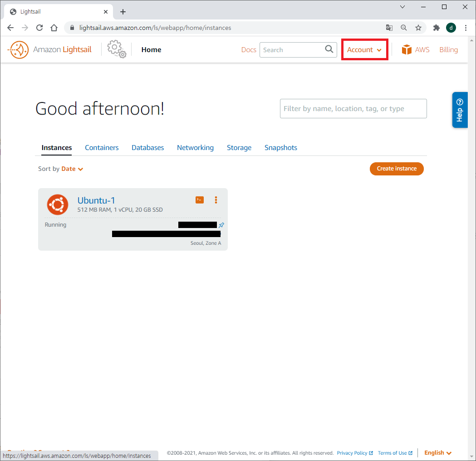Open the browser extensions puzzle icon
This screenshot has height=461, width=476.
(436, 28)
